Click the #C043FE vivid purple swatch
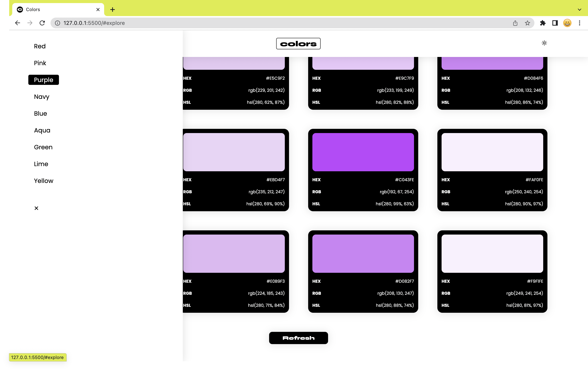Screen dimensions: 588x372 coord(363,152)
